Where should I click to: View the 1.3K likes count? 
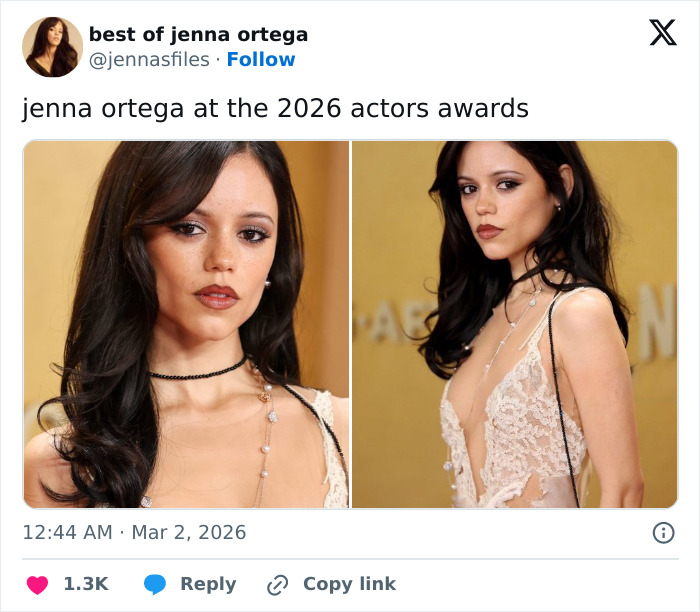pos(86,584)
